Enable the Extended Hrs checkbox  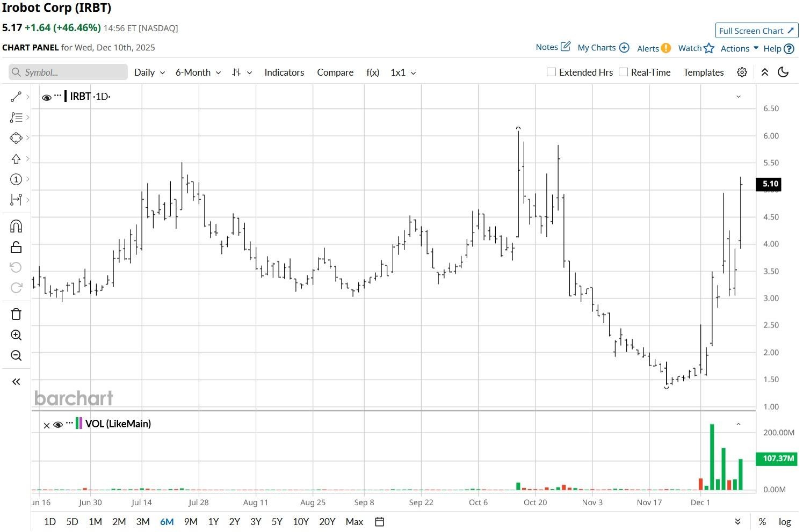(551, 72)
